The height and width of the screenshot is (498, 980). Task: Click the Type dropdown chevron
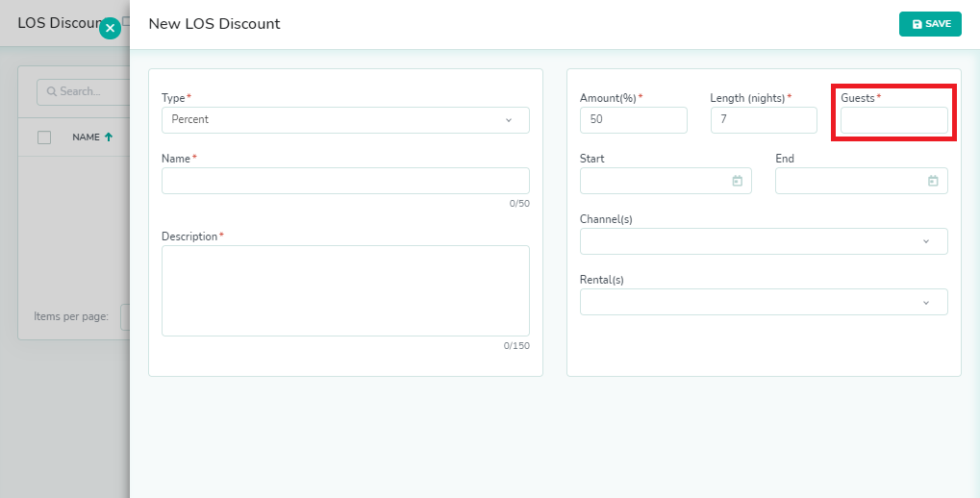click(509, 120)
